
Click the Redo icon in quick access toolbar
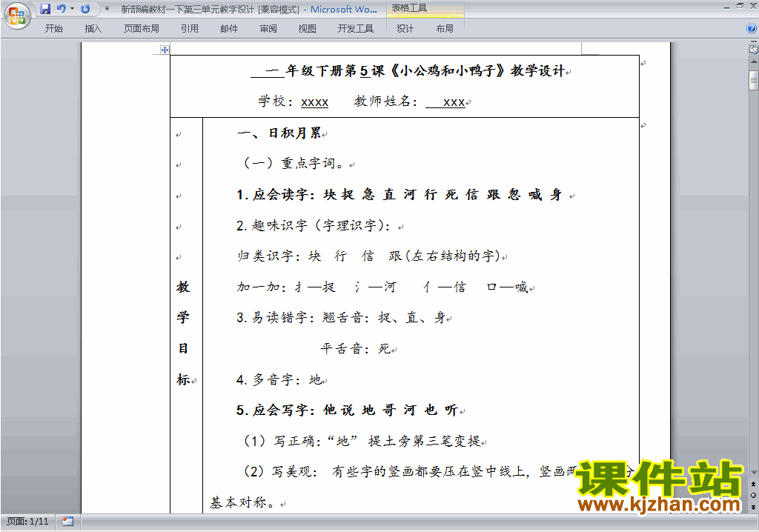click(86, 9)
